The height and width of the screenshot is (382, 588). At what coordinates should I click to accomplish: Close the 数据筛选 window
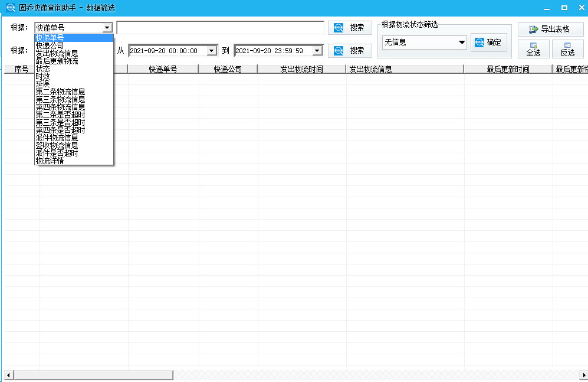click(582, 8)
